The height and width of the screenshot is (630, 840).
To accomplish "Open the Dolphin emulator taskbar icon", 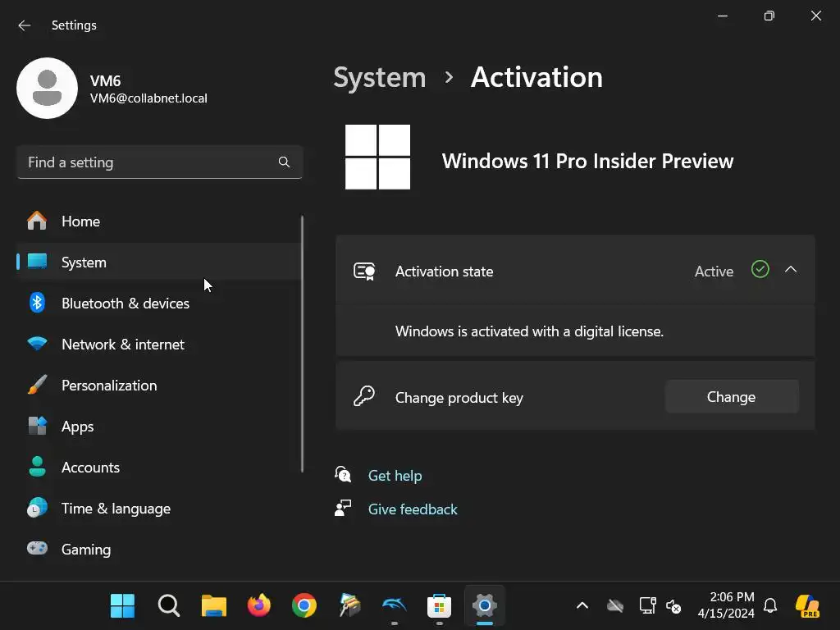I will click(395, 606).
